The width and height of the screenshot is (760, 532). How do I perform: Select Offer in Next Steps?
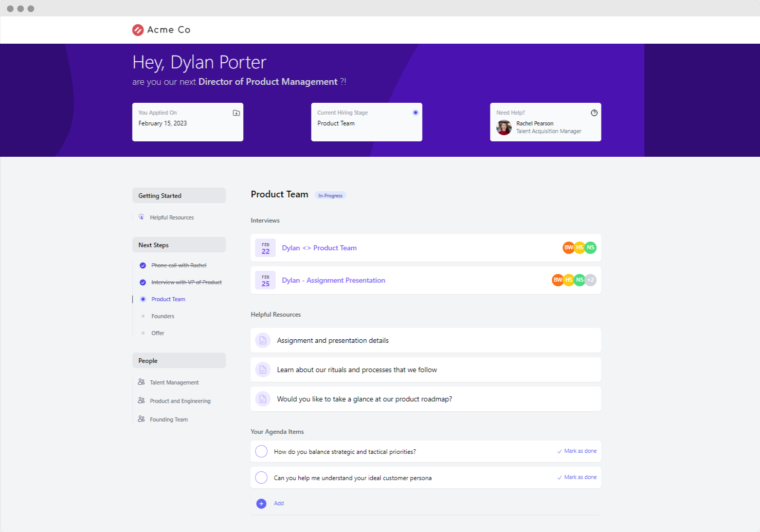coord(158,333)
